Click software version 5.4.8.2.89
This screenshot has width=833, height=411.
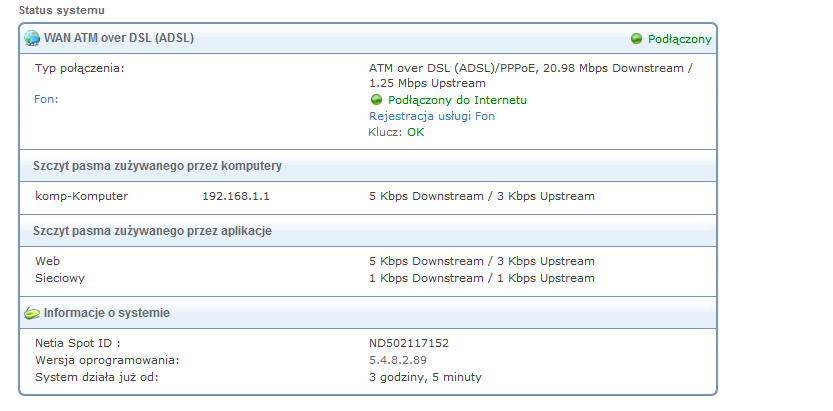(x=398, y=361)
